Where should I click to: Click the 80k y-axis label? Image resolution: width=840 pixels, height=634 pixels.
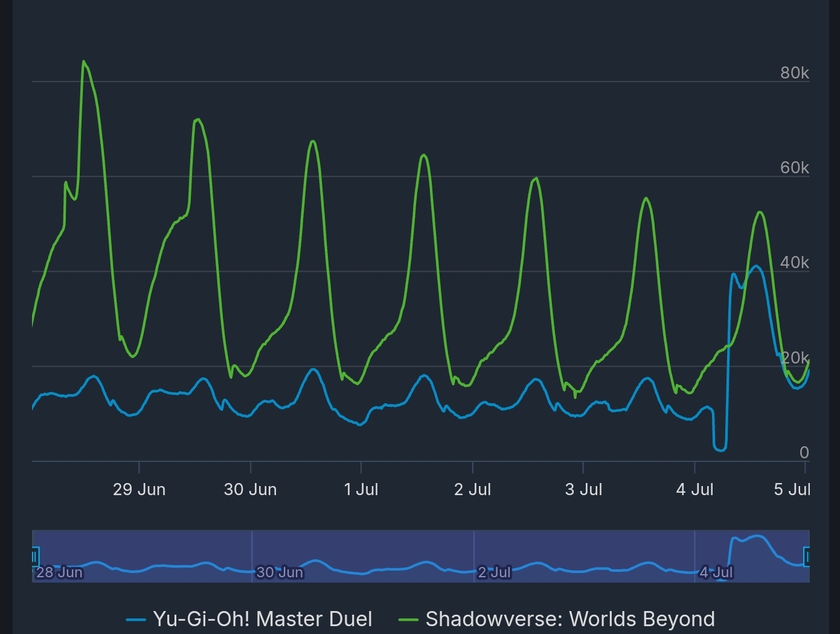[794, 72]
